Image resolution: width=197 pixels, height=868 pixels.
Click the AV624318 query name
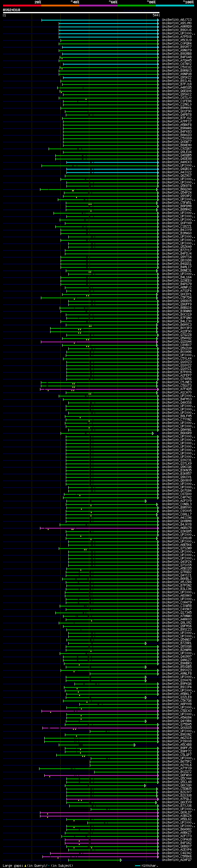11,10
